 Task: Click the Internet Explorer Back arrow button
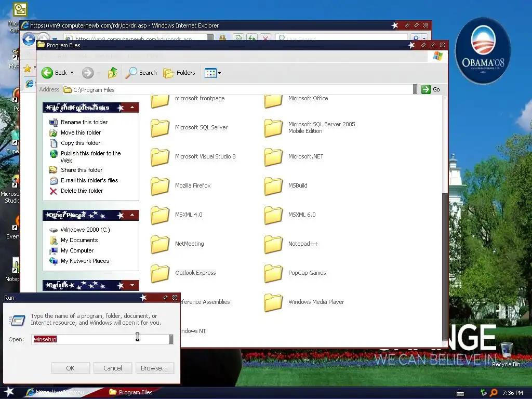click(29, 39)
